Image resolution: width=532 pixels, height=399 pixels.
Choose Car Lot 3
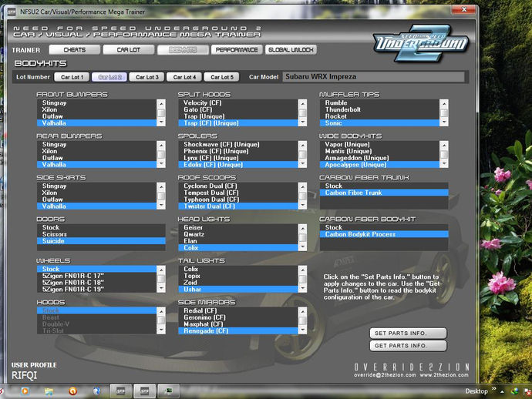pos(147,77)
